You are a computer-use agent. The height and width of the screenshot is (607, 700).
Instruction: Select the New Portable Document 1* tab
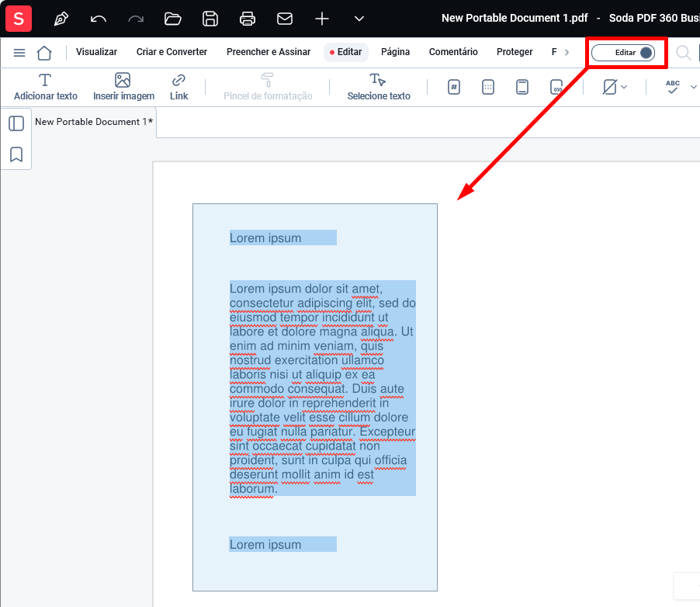[94, 122]
